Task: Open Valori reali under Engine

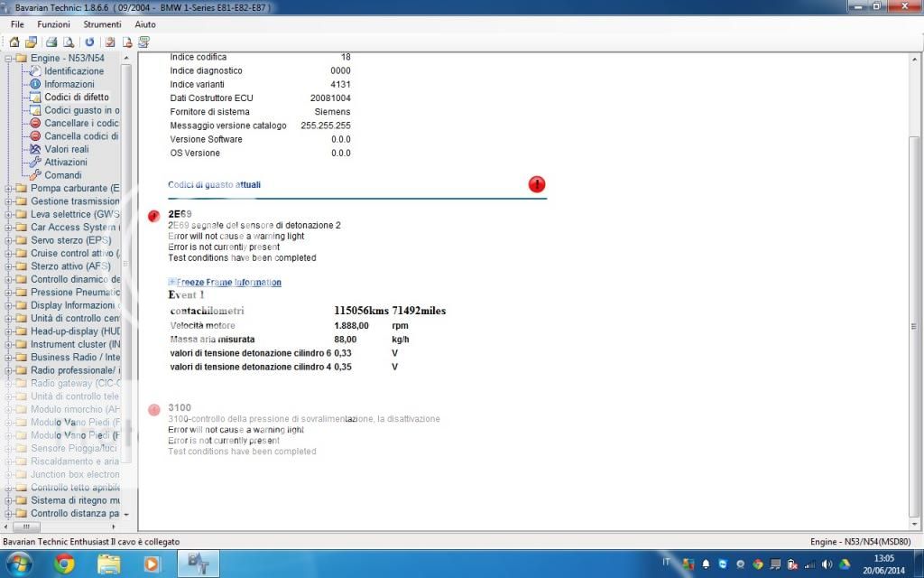Action: [67, 149]
